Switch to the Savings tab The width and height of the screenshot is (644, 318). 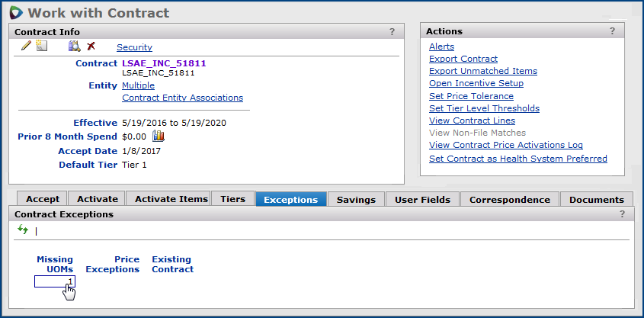[356, 200]
